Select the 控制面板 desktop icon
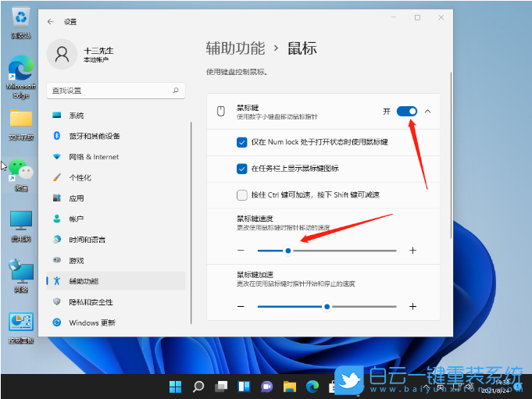The height and width of the screenshot is (399, 532). pos(21,328)
